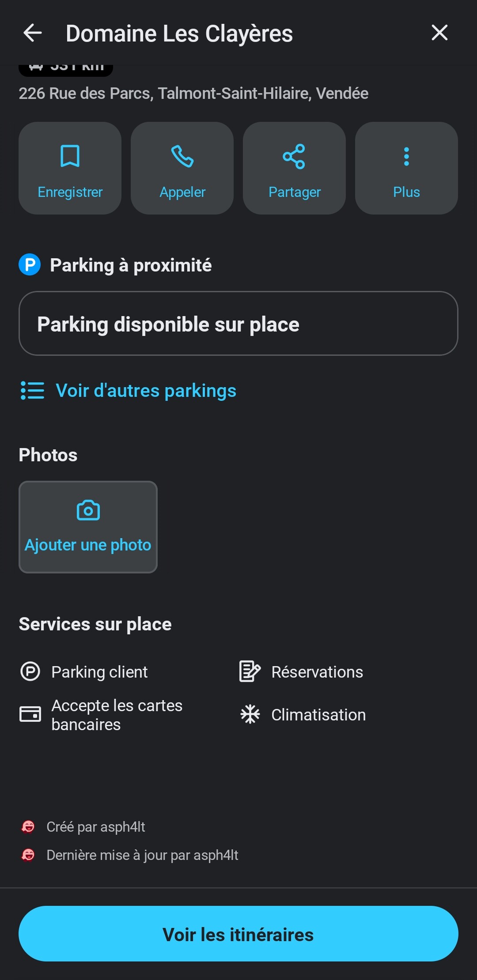
Task: Open Dernière mise à jour par asph4lt
Action: (142, 855)
